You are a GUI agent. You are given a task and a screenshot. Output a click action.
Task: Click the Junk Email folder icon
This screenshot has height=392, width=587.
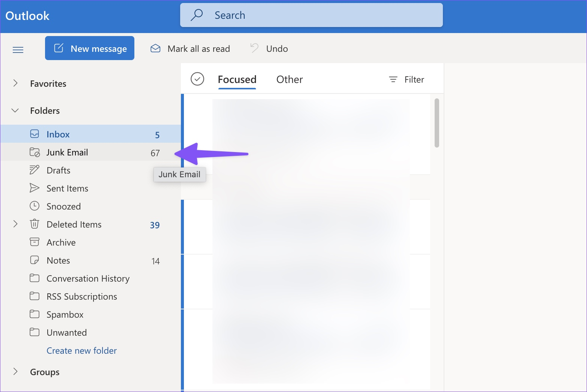tap(35, 152)
